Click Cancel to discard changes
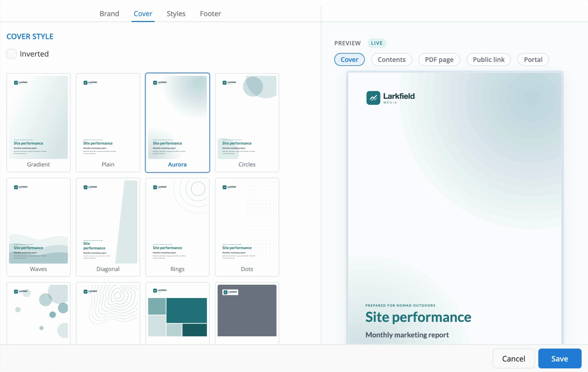Screen dimensions: 588x372 click(514, 358)
